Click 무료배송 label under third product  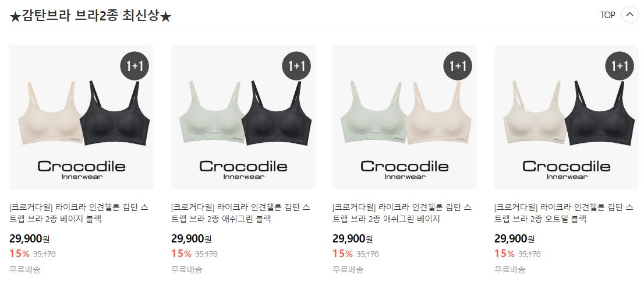pyautogui.click(x=348, y=270)
